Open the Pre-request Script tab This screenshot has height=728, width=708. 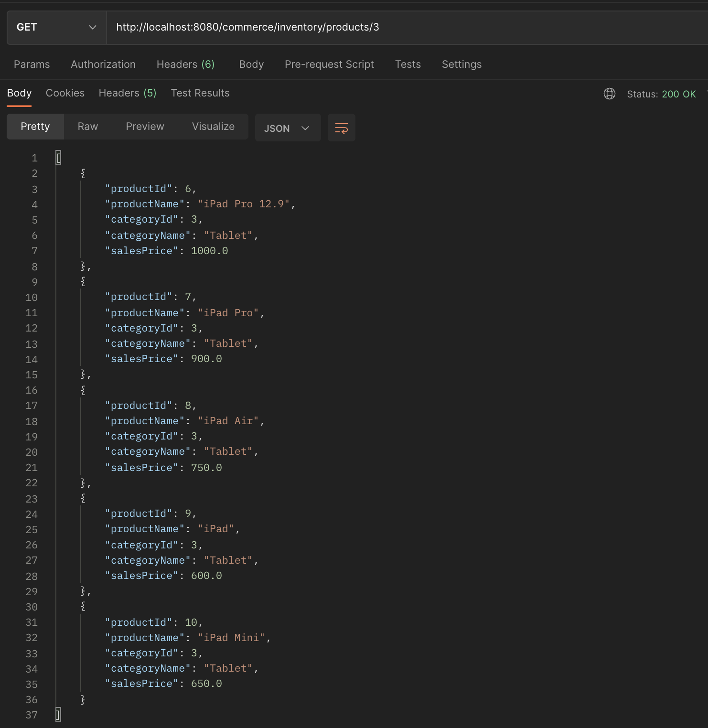pos(329,64)
